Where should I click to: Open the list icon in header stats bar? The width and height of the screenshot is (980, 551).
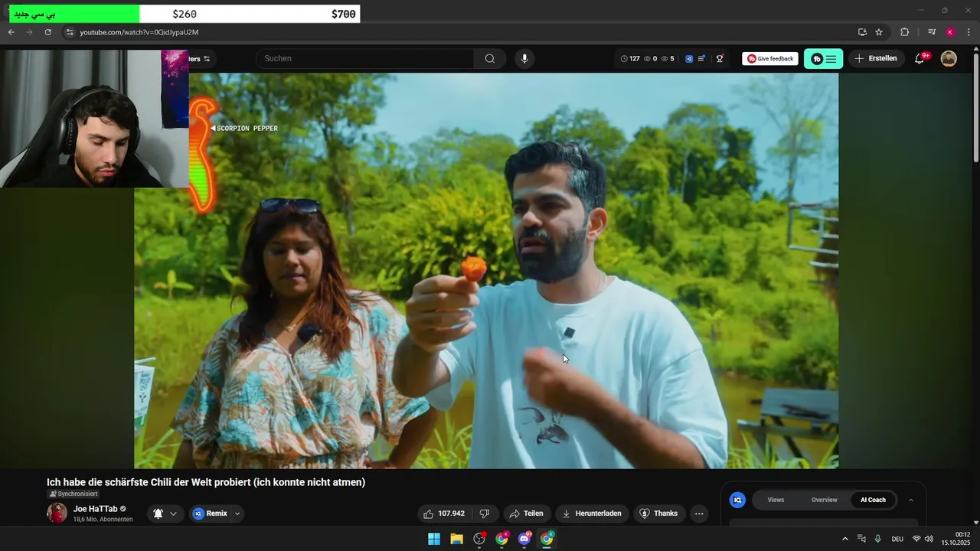[701, 59]
